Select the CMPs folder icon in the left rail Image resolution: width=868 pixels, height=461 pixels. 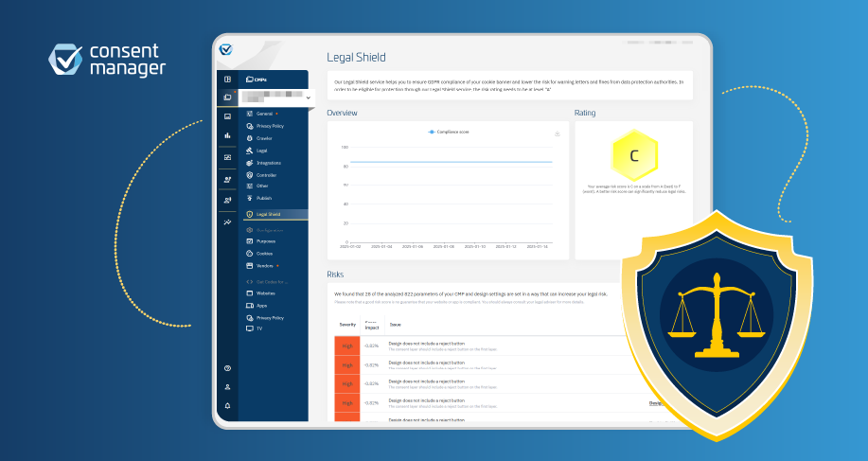click(x=227, y=98)
